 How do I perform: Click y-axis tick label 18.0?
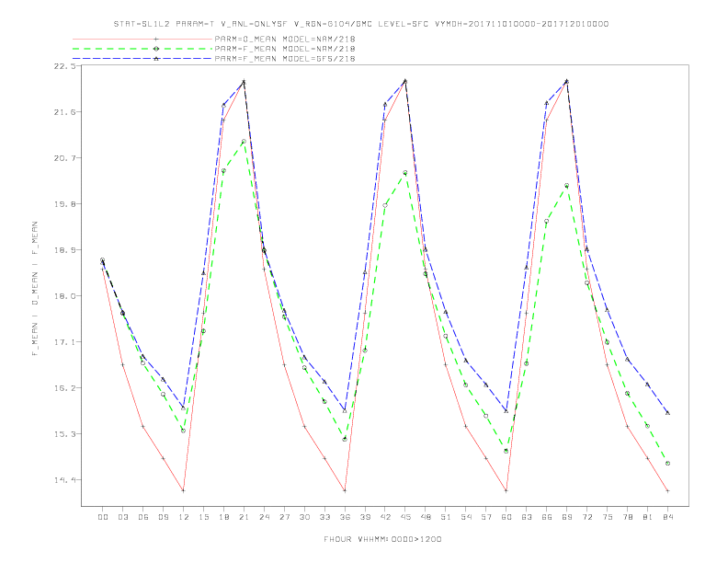tap(64, 296)
